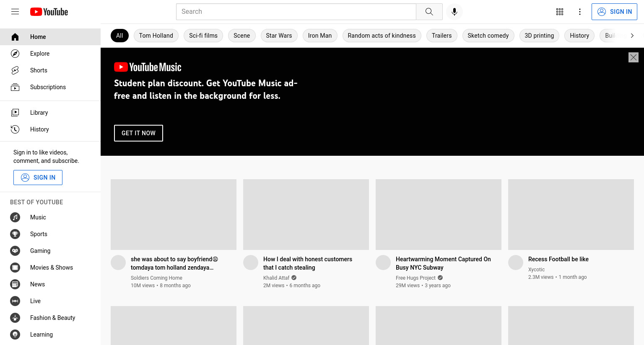Click the Library icon
The width and height of the screenshot is (644, 345).
click(15, 113)
